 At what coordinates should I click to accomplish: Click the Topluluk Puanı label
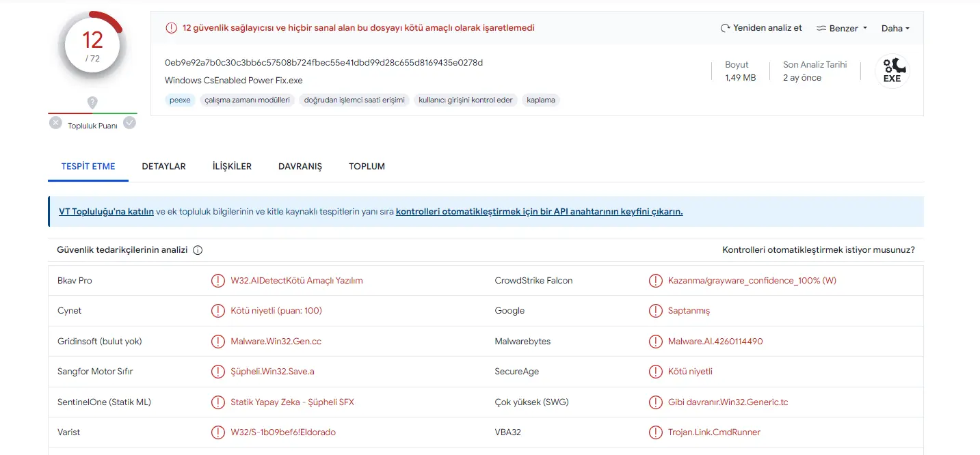(x=92, y=126)
